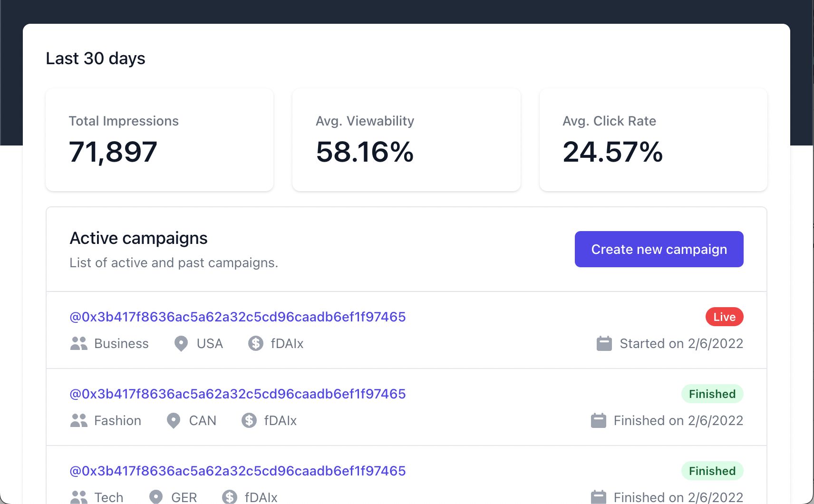This screenshot has height=504, width=814.
Task: Click the USA location label
Action: click(x=210, y=343)
